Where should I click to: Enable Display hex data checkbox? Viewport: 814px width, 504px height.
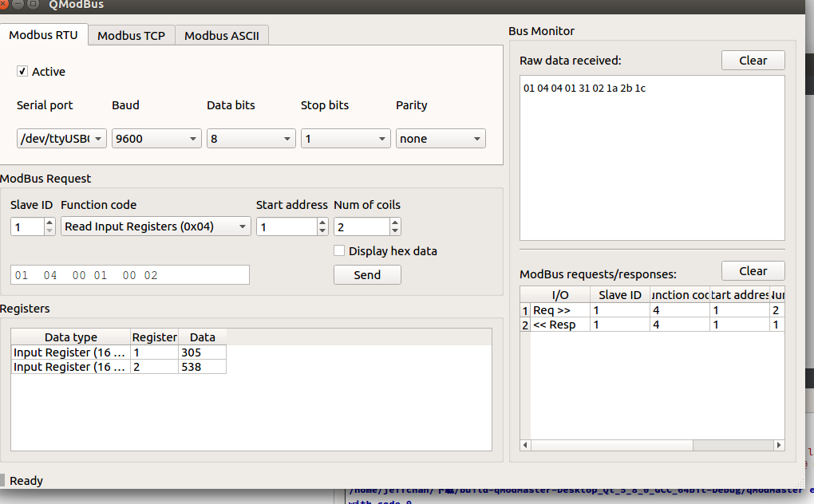click(x=339, y=251)
